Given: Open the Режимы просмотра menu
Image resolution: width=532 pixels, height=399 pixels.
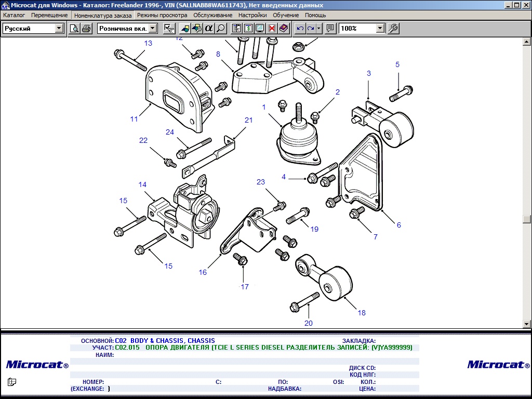Looking at the screenshot, I should 162,15.
